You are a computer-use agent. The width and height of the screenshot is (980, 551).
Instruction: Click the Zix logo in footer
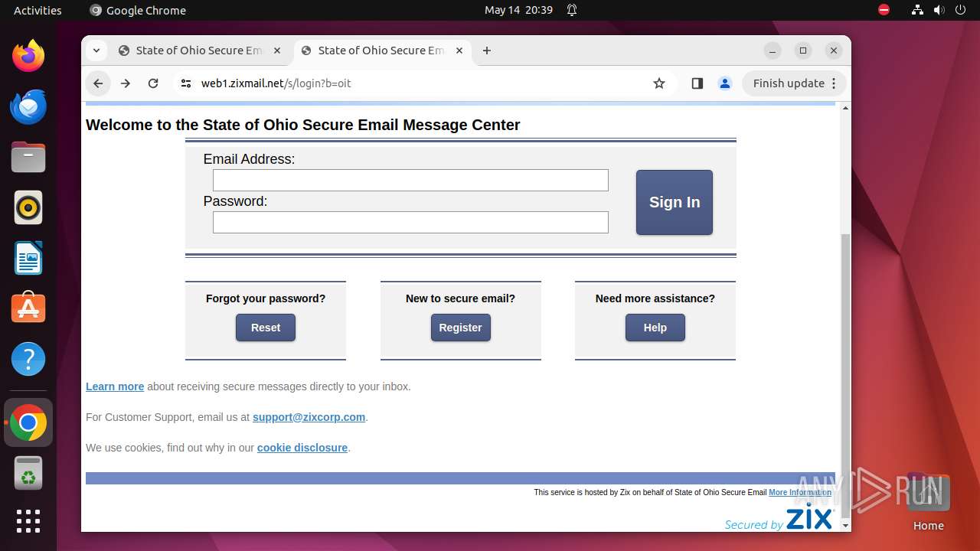coord(779,517)
